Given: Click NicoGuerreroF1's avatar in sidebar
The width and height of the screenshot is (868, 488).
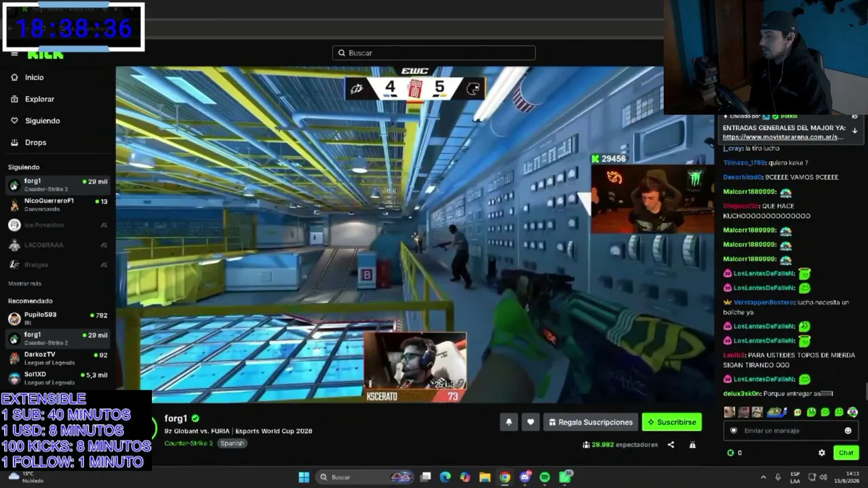Looking at the screenshot, I should 14,205.
